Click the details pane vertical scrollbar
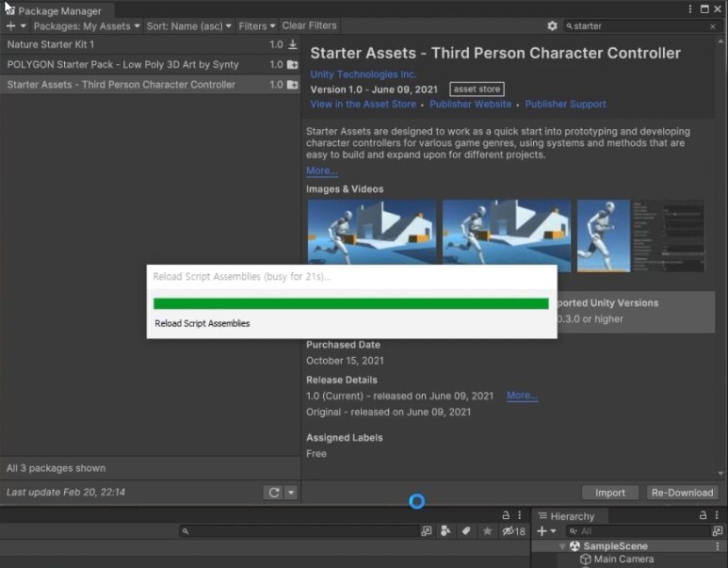 point(720,257)
